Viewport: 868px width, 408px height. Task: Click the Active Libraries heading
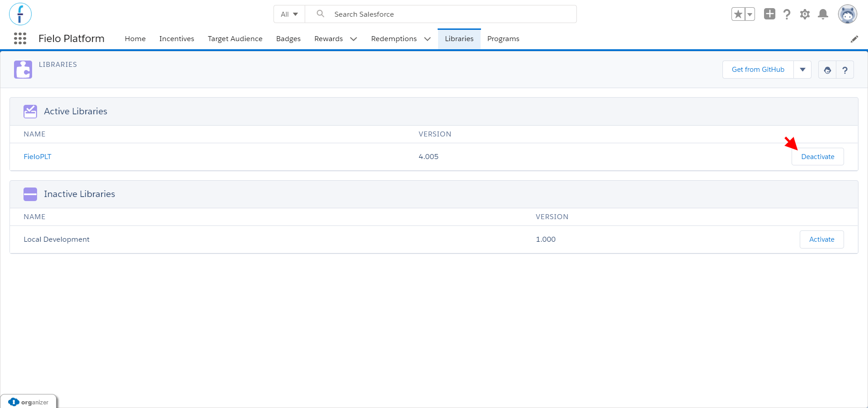[x=75, y=111]
